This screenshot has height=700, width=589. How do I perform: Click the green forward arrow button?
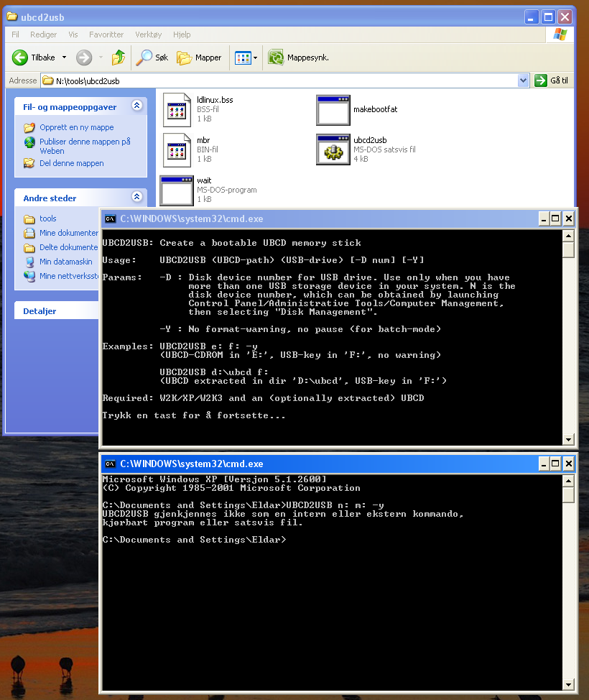[x=84, y=57]
